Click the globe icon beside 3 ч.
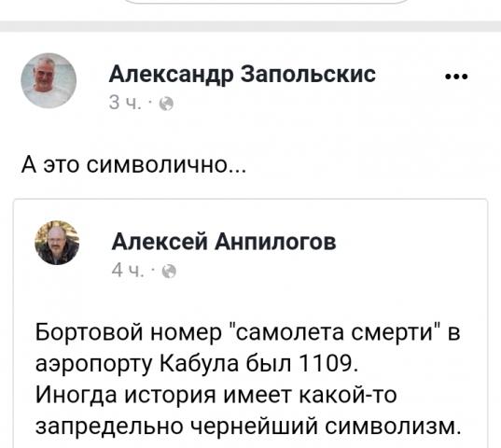The height and width of the screenshot is (448, 501). coord(166,105)
